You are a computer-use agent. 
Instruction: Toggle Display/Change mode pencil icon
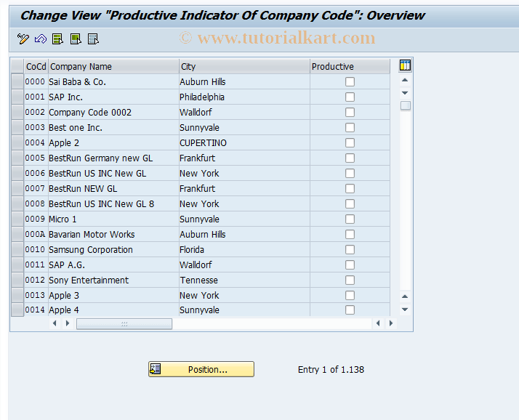click(23, 39)
